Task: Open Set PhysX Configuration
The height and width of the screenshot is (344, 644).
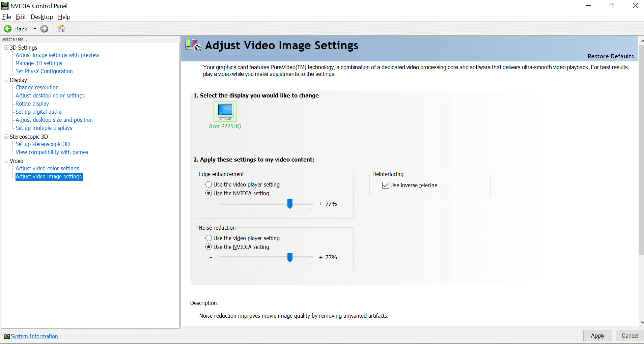Action: [x=44, y=71]
